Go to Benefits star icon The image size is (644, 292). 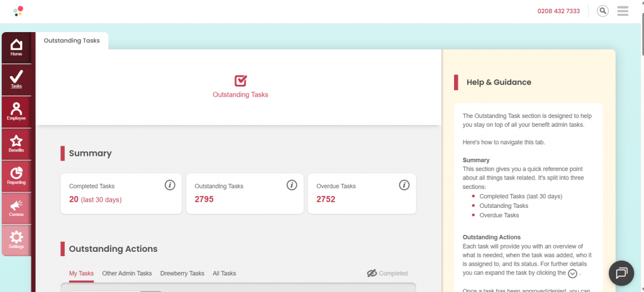click(x=16, y=144)
